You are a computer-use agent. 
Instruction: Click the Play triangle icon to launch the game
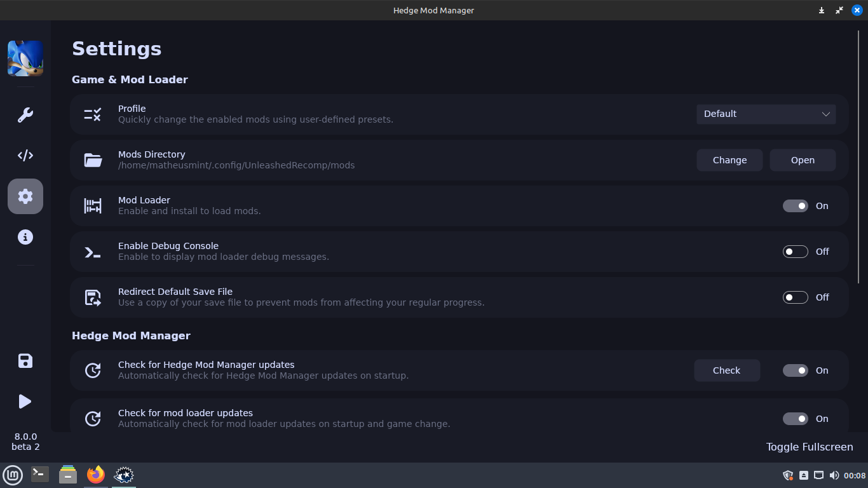(x=25, y=402)
